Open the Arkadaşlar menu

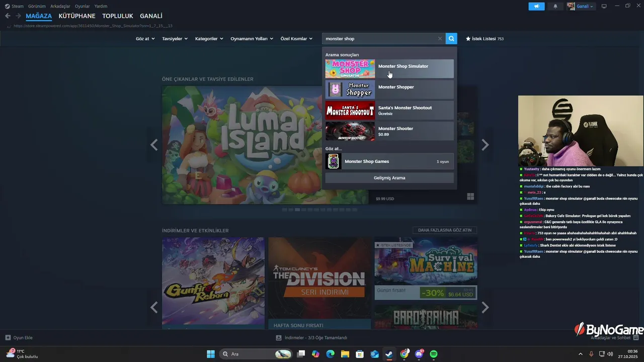pos(60,6)
